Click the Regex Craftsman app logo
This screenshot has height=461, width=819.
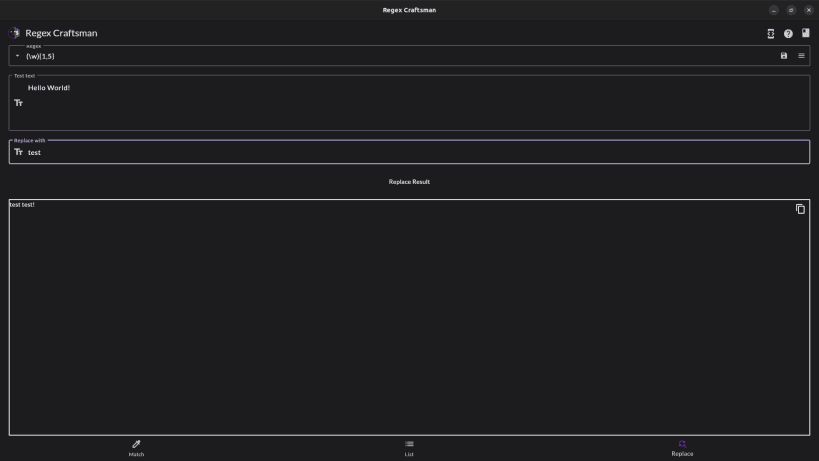[14, 33]
